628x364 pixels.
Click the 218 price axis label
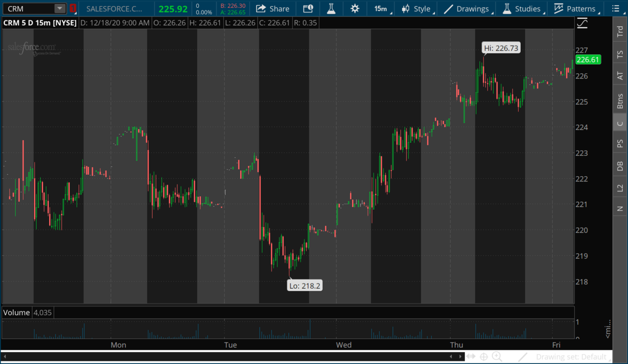(x=582, y=282)
